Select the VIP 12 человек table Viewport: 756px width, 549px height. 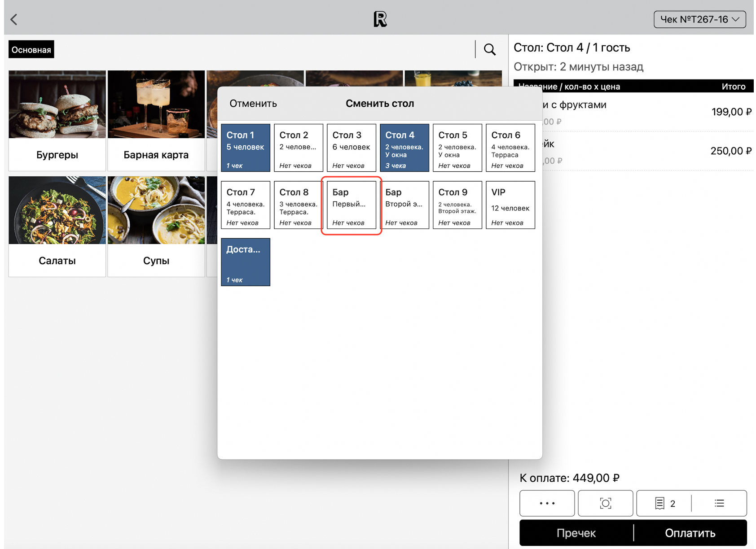tap(510, 205)
